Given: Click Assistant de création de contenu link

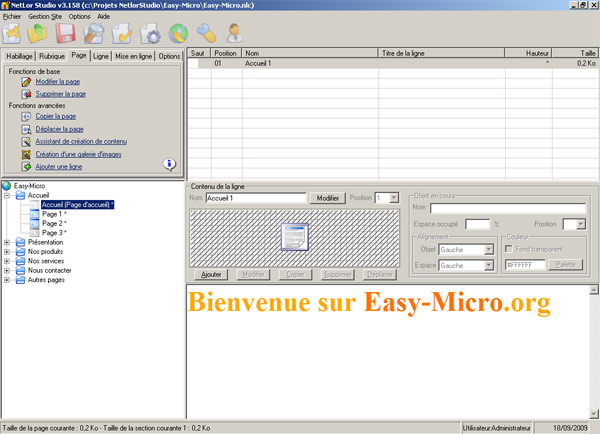Looking at the screenshot, I should 81,142.
